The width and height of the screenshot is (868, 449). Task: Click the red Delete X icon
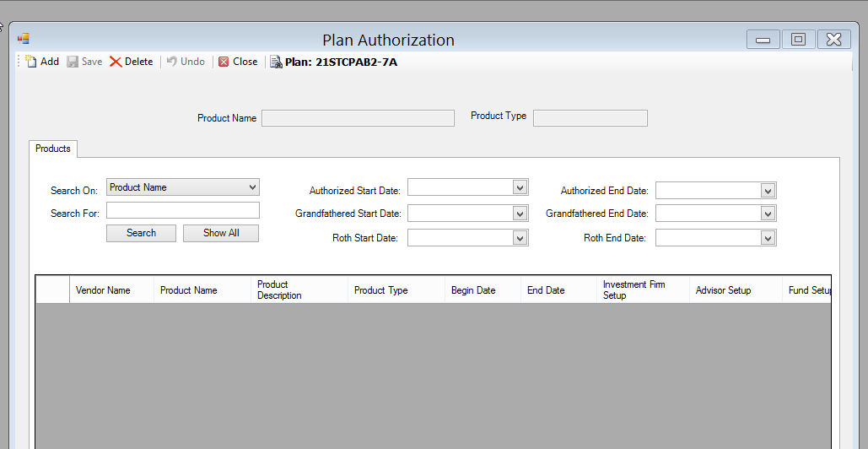click(x=115, y=62)
